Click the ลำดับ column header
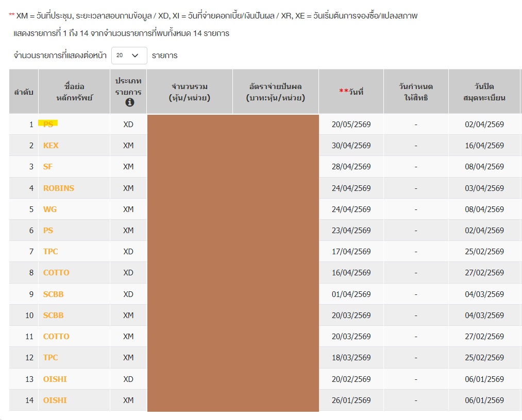Image resolution: width=522 pixels, height=420 pixels. [24, 92]
